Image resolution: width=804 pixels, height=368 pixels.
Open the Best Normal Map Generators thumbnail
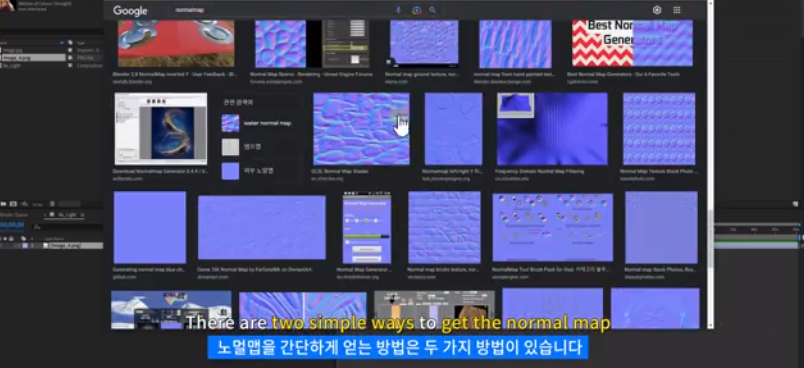tap(632, 44)
